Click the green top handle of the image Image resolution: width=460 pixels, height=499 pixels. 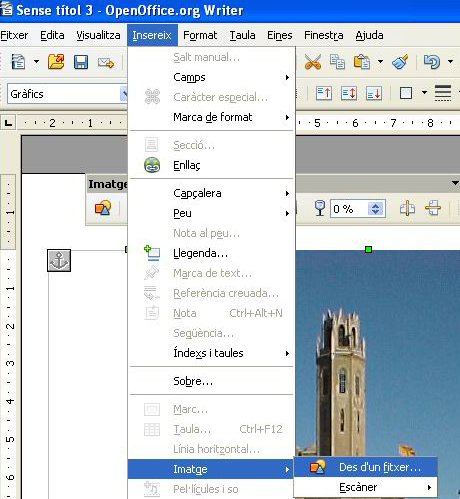click(x=368, y=249)
